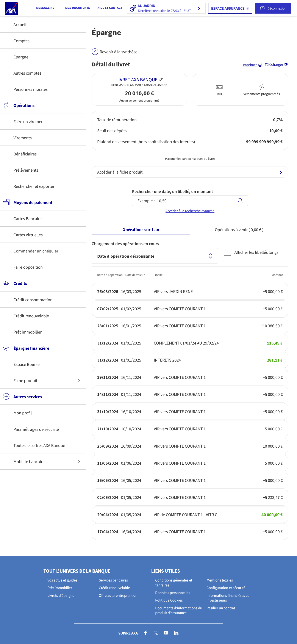The image size is (297, 644).
Task: Click the pencil icon to rename the livret
Action: pyautogui.click(x=161, y=80)
